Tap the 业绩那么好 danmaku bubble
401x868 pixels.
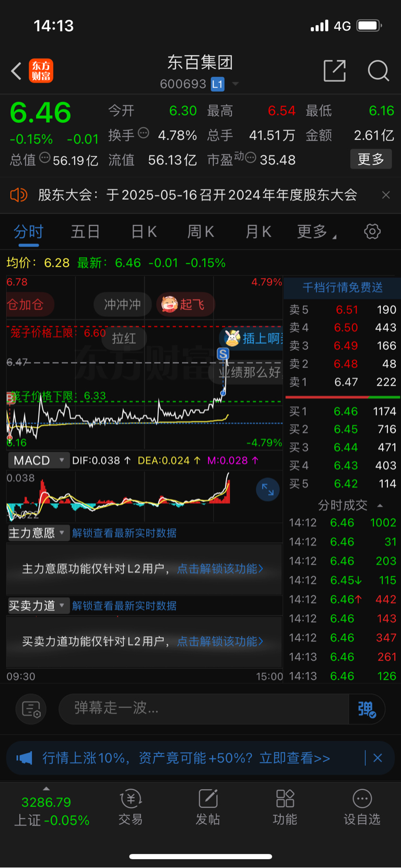[x=246, y=372]
